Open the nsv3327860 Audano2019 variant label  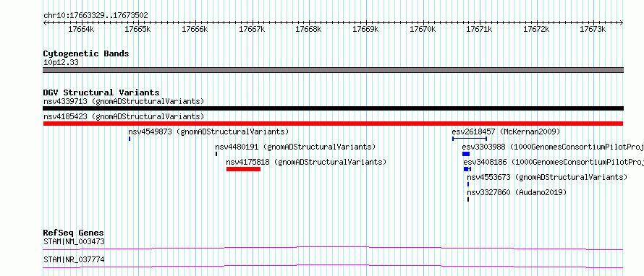click(517, 192)
